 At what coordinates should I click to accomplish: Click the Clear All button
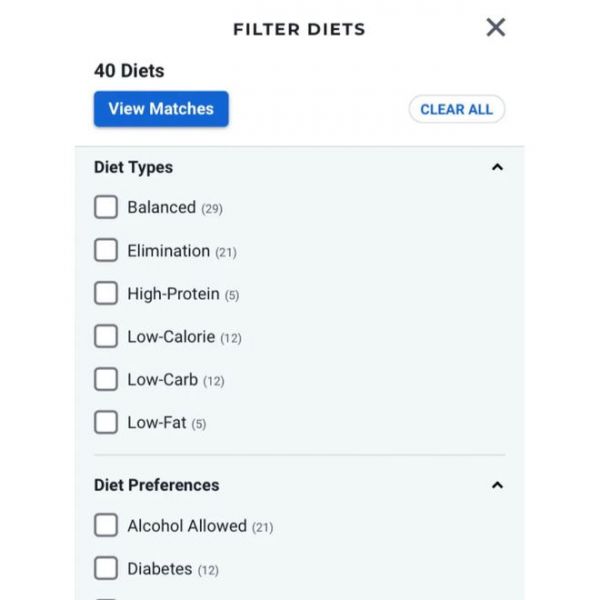(x=457, y=109)
